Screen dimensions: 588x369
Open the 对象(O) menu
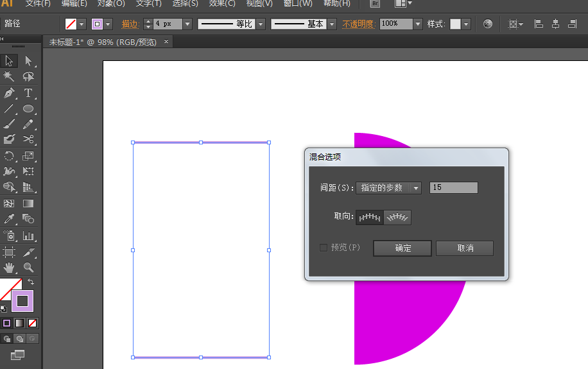111,3
